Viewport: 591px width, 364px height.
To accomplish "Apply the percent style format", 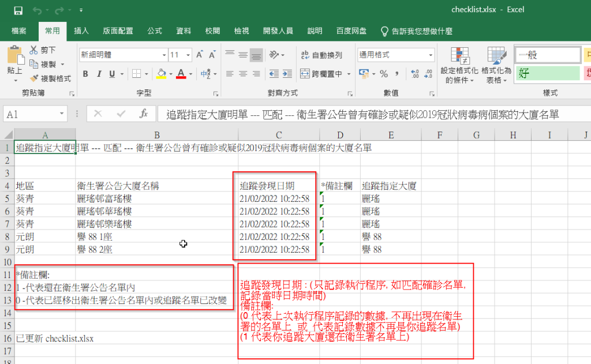I will [x=383, y=74].
